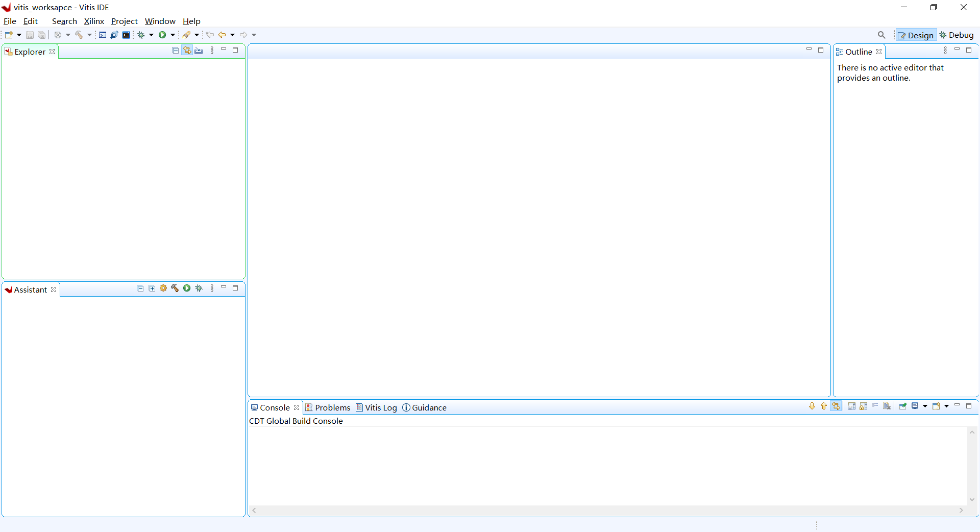Screen dimensions: 980x532
Task: Click the Build hammer icon in main toolbar
Action: (x=79, y=35)
